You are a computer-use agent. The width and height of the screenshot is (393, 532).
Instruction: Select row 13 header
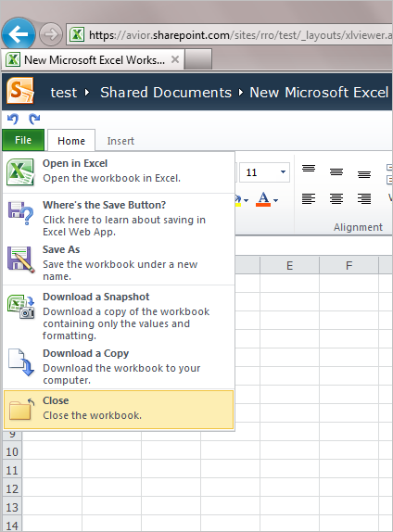[12, 507]
